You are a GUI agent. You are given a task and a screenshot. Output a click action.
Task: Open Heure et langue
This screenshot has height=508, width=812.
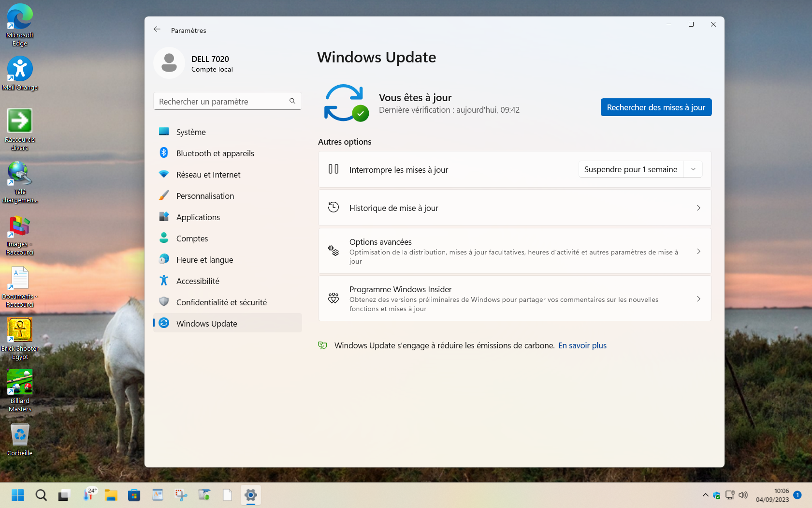[227, 260]
